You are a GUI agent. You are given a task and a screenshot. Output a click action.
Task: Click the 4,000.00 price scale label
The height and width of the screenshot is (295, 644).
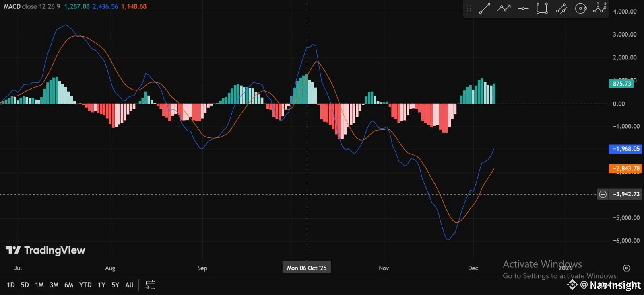[x=625, y=12]
